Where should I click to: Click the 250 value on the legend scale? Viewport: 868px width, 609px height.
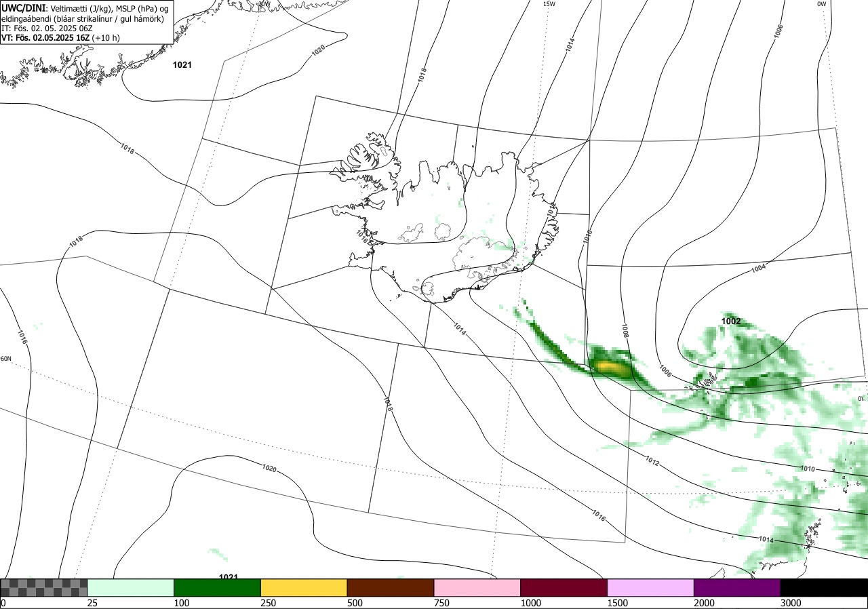tap(269, 603)
